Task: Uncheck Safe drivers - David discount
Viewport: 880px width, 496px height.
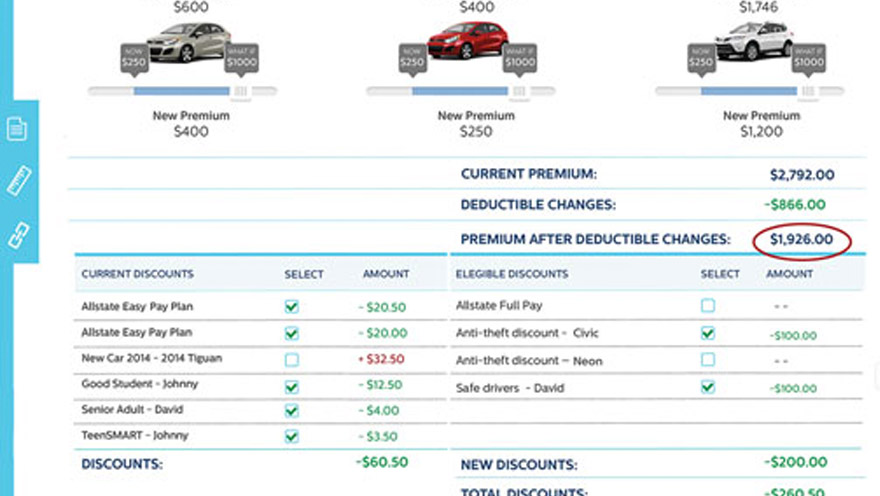Action: click(708, 386)
